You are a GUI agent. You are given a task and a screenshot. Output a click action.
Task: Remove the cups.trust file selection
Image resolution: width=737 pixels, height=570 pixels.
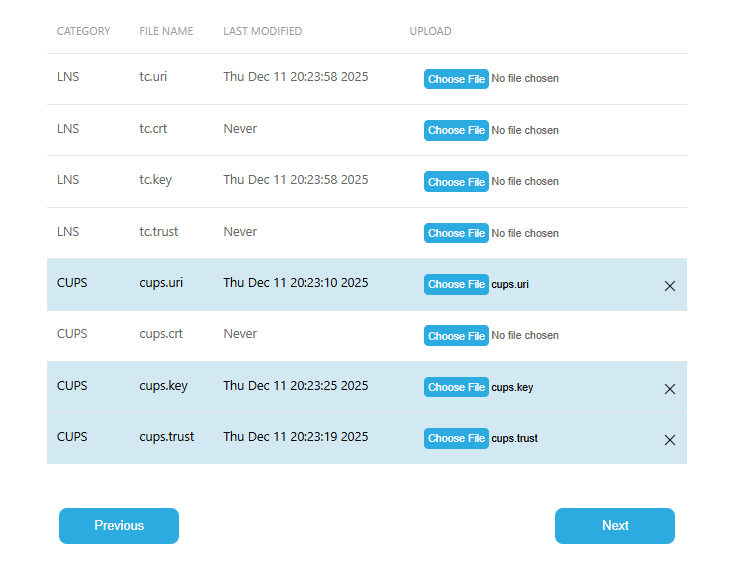click(x=670, y=440)
